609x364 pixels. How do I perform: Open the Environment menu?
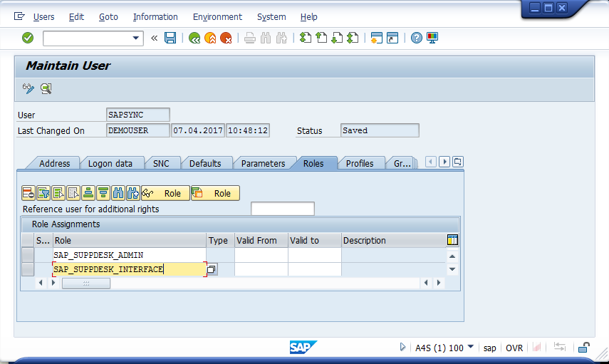(218, 16)
